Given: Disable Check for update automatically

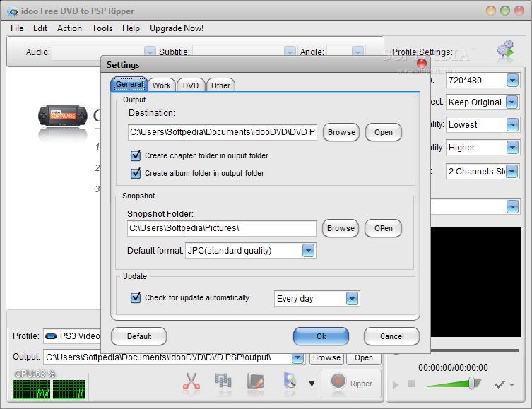Looking at the screenshot, I should pos(136,298).
